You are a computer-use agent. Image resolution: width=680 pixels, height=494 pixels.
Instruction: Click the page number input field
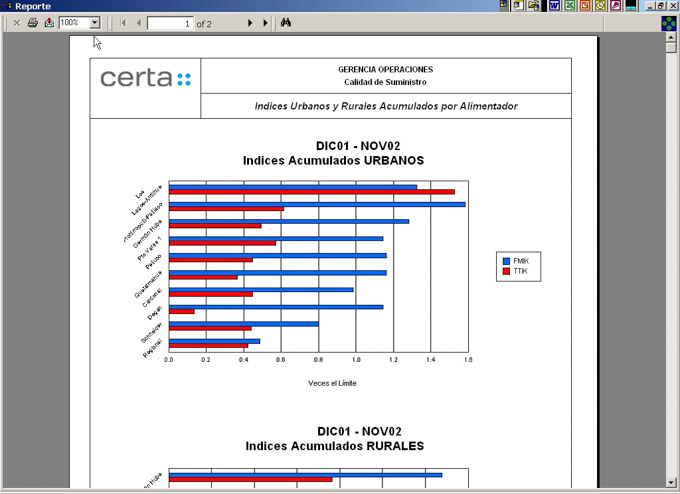coord(170,22)
